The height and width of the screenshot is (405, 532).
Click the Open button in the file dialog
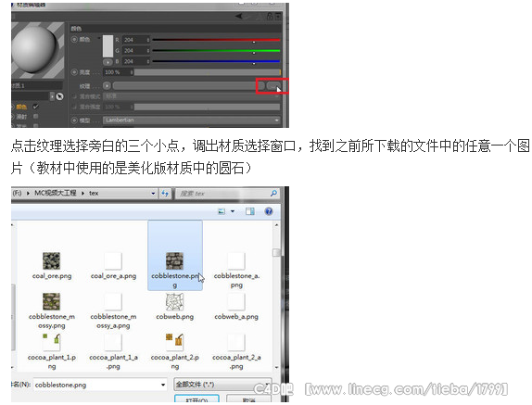pos(196,399)
